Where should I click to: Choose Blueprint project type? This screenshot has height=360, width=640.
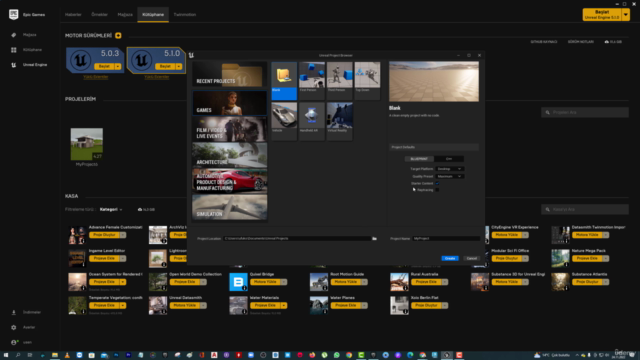(419, 159)
